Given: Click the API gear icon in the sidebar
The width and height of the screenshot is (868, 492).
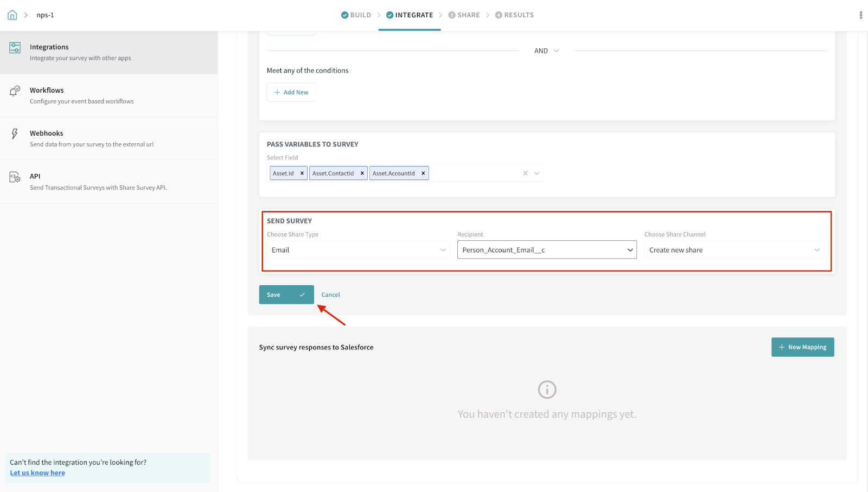Looking at the screenshot, I should click(15, 177).
